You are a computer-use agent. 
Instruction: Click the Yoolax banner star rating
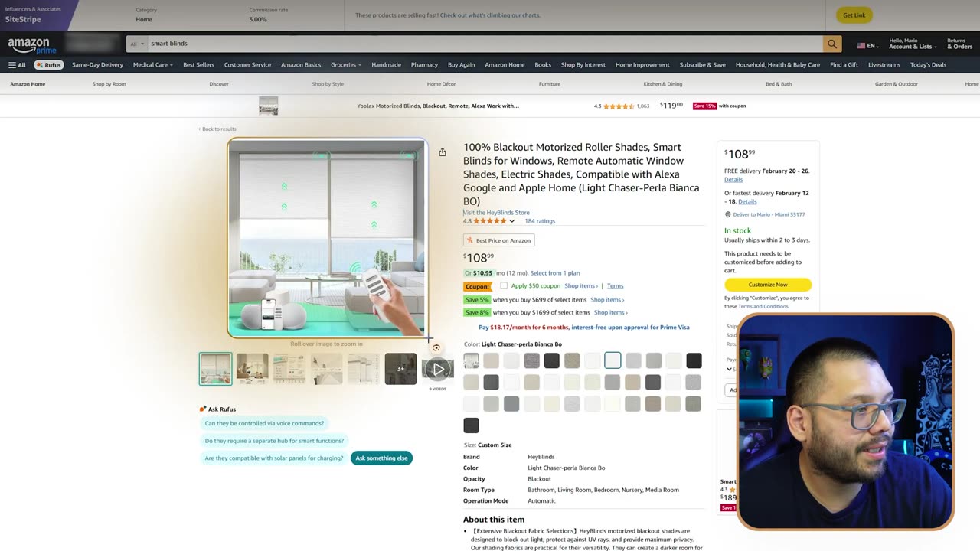coord(619,106)
